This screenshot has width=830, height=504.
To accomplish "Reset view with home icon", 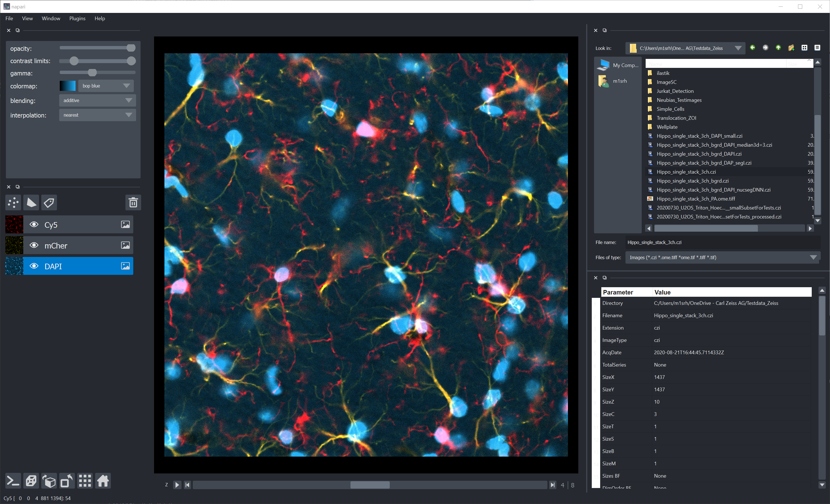I will (103, 481).
